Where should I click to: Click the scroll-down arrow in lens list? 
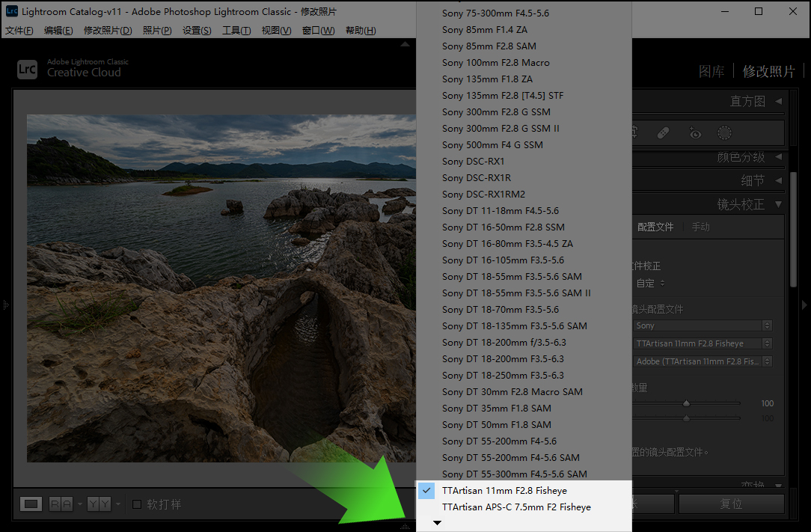coord(438,523)
